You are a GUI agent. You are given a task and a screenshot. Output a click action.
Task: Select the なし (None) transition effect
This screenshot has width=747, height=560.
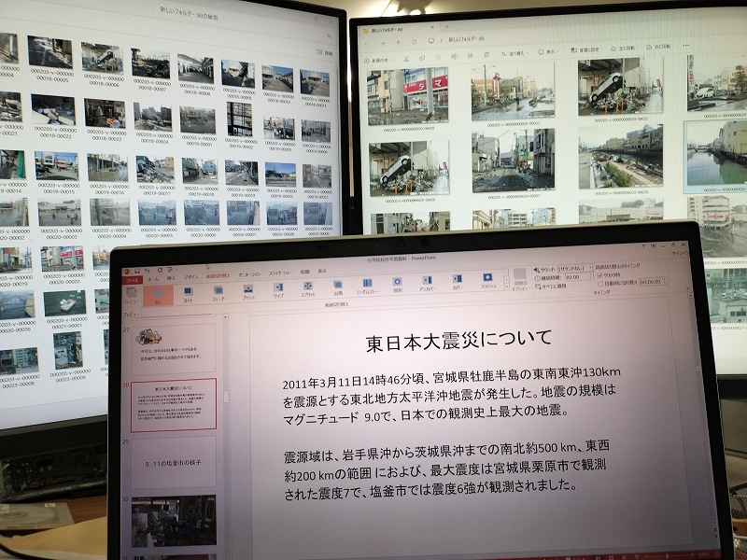tap(156, 295)
